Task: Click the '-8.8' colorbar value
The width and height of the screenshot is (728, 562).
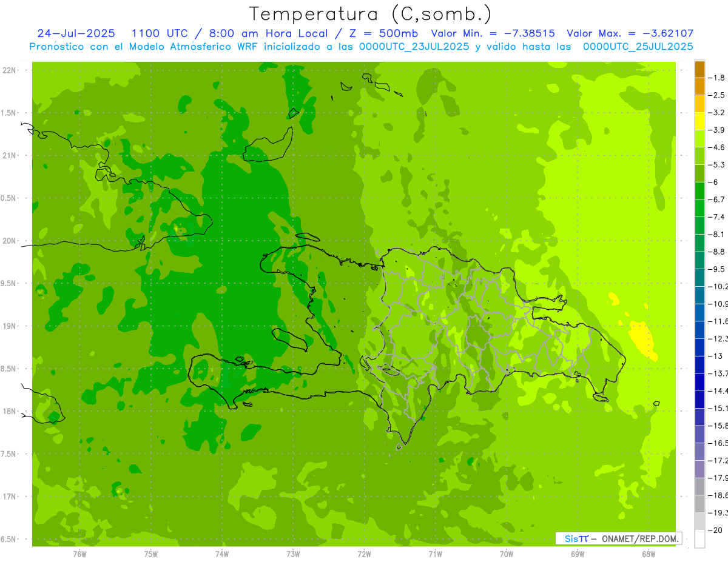Action: [717, 252]
